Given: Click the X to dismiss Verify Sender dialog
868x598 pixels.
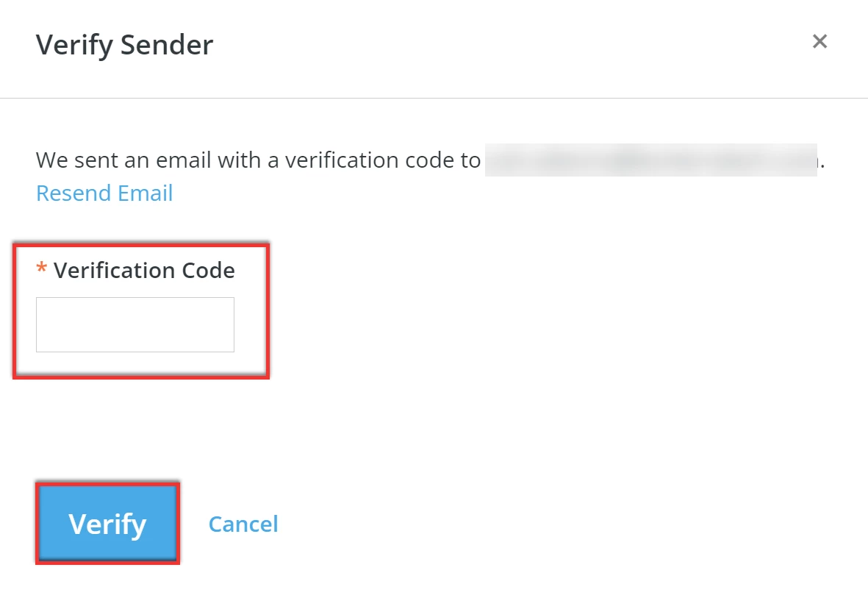Looking at the screenshot, I should click(x=819, y=41).
